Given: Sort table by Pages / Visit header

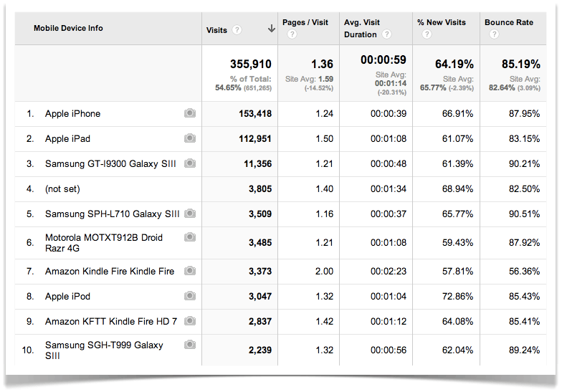Looking at the screenshot, I should click(303, 22).
